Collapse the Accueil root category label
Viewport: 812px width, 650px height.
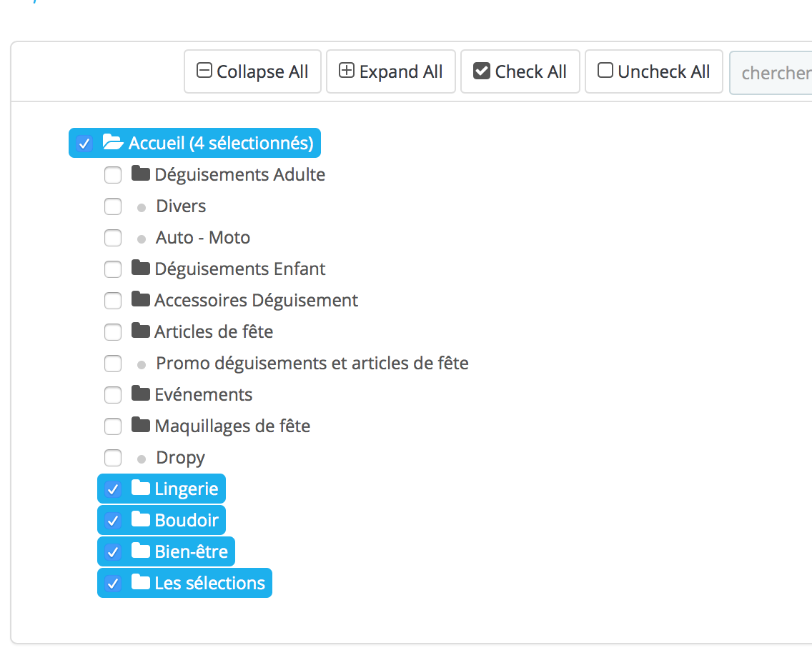(220, 143)
